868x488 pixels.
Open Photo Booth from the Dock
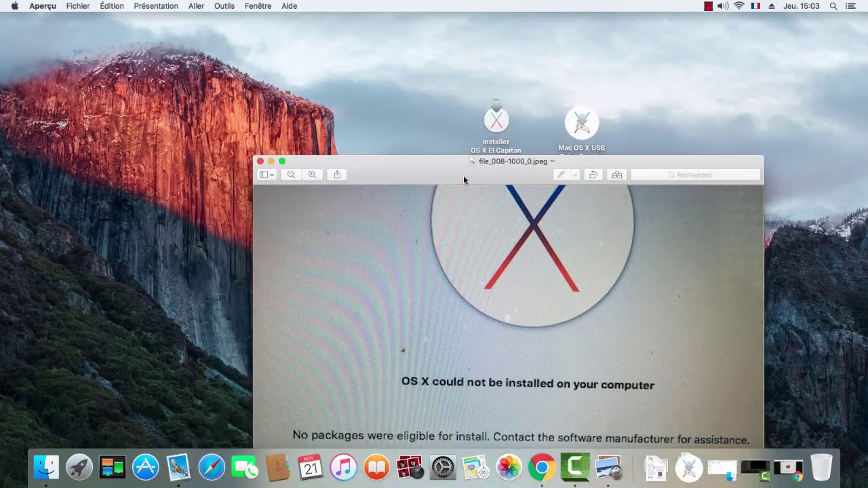tap(410, 467)
